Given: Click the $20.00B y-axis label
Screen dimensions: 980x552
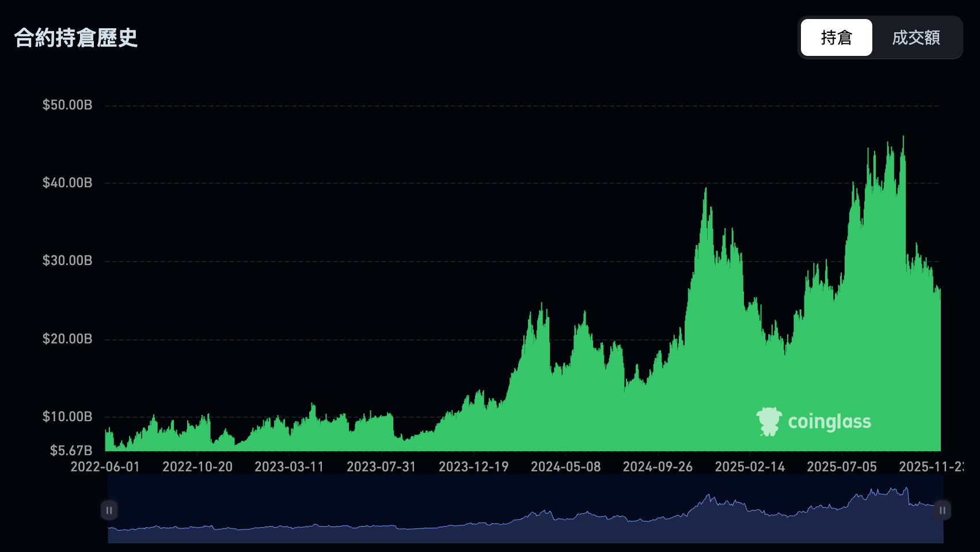Looking at the screenshot, I should coord(67,339).
